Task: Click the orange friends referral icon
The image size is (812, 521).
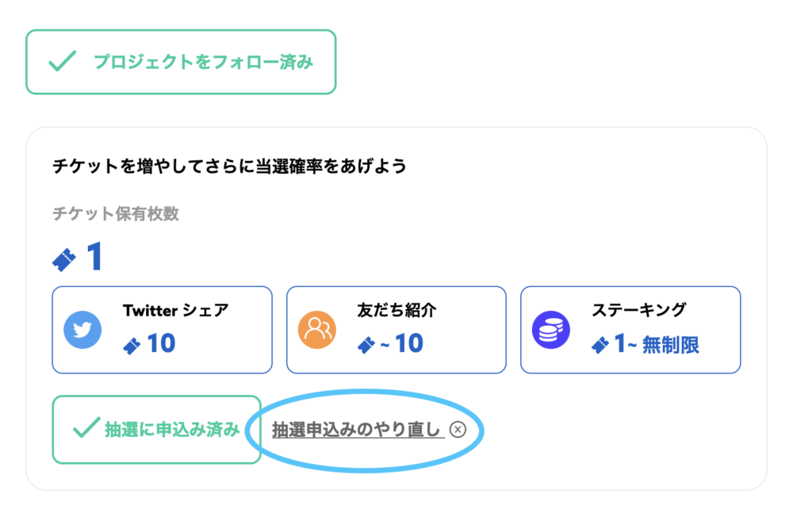Action: pyautogui.click(x=317, y=330)
